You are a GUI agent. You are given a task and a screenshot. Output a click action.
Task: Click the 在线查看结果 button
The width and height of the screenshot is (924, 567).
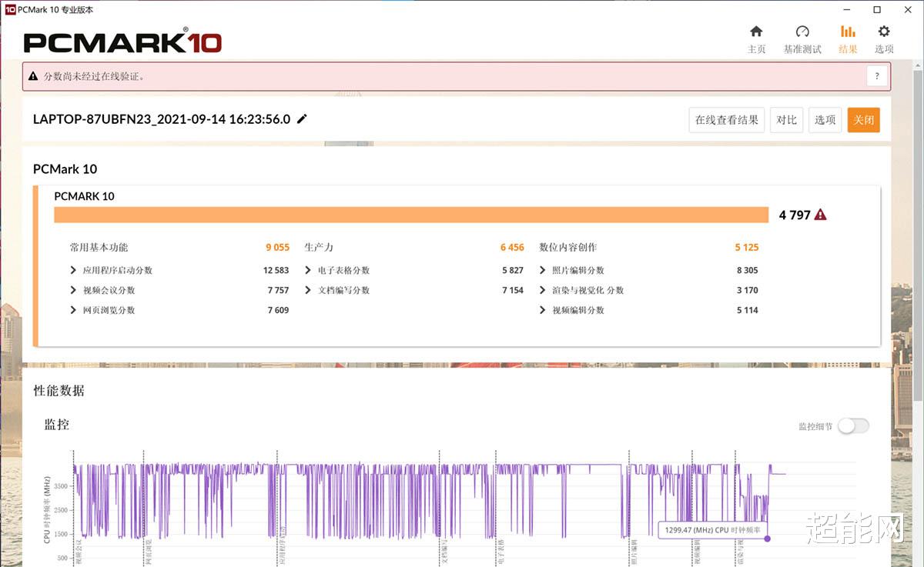coord(726,119)
